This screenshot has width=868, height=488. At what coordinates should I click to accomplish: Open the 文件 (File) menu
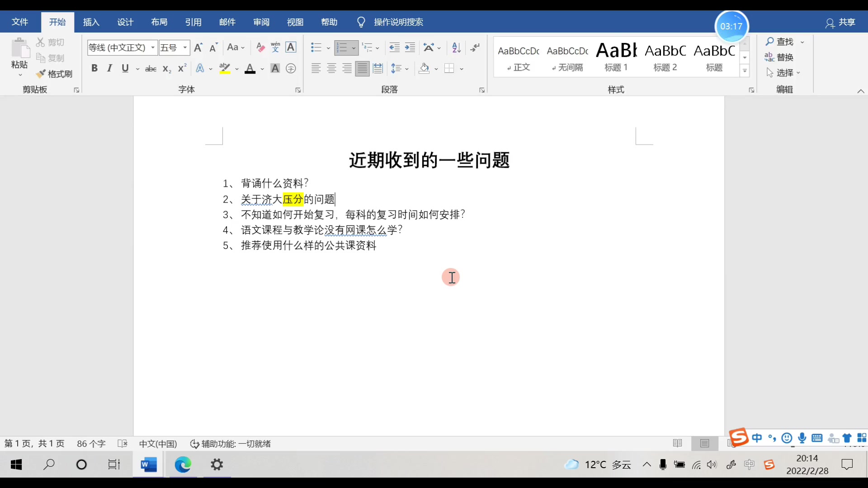point(20,22)
